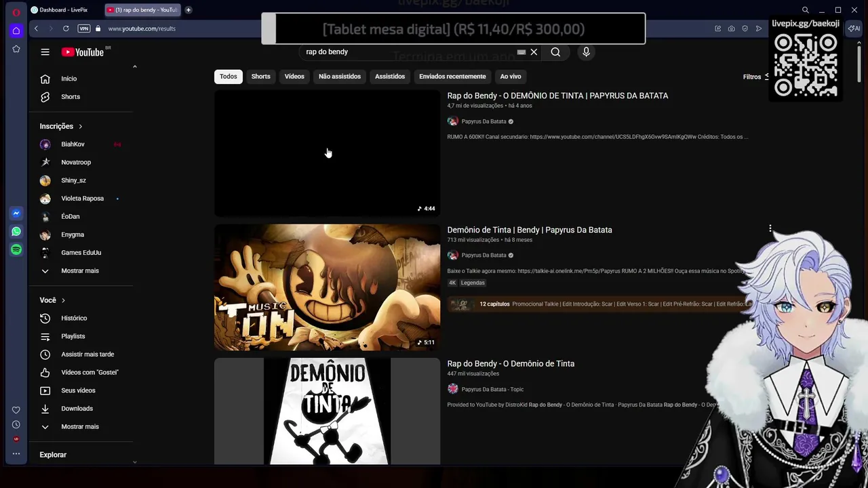868x488 pixels.
Task: Click the YouTube logo
Action: pyautogui.click(x=83, y=52)
